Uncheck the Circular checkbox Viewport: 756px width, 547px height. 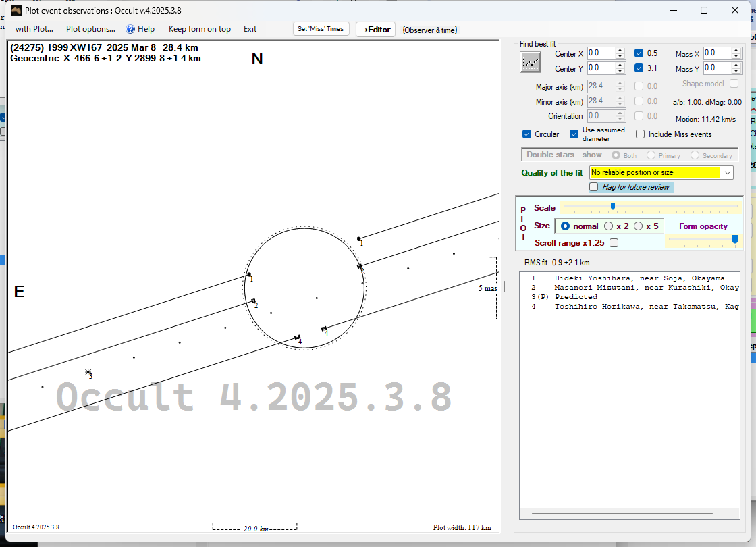527,134
